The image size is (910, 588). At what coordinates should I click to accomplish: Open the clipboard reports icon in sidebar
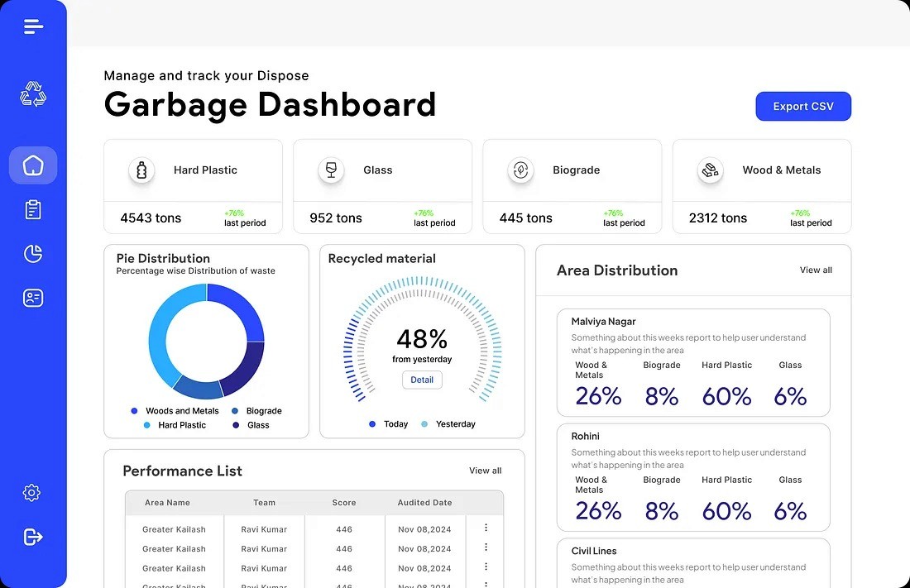33,209
